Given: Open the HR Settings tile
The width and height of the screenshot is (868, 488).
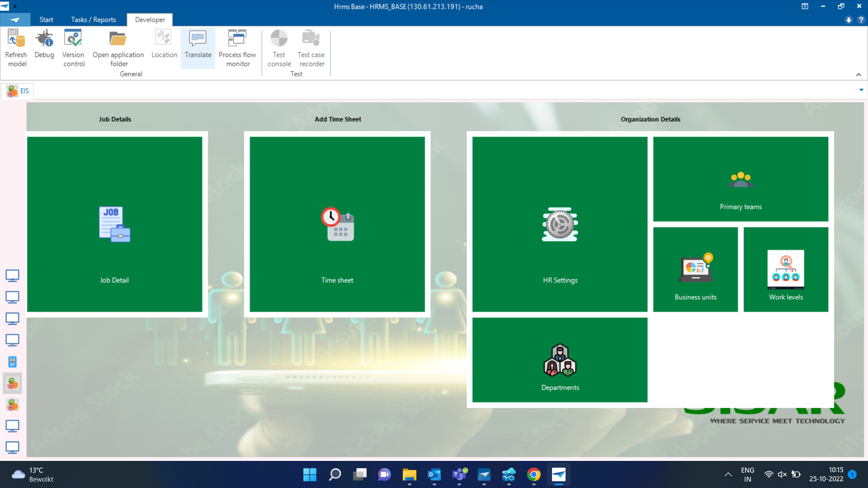Looking at the screenshot, I should pos(560,225).
